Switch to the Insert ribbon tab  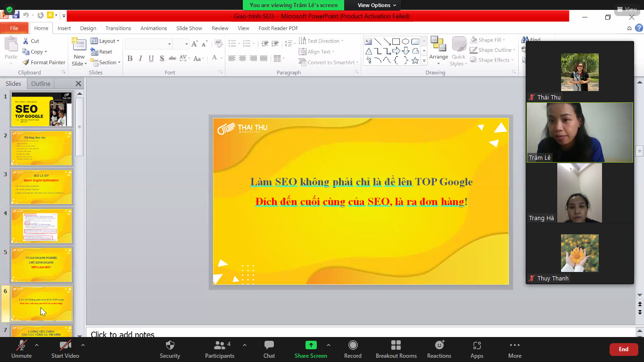pyautogui.click(x=64, y=28)
